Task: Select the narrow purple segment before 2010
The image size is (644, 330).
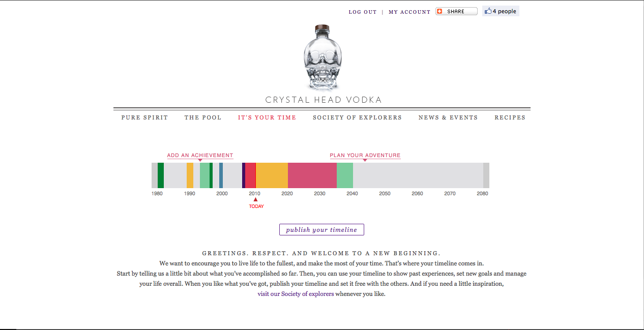Action: coord(244,175)
